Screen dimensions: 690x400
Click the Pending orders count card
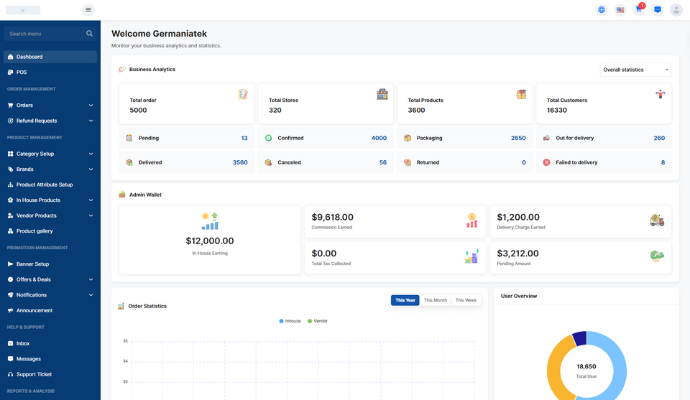click(185, 138)
